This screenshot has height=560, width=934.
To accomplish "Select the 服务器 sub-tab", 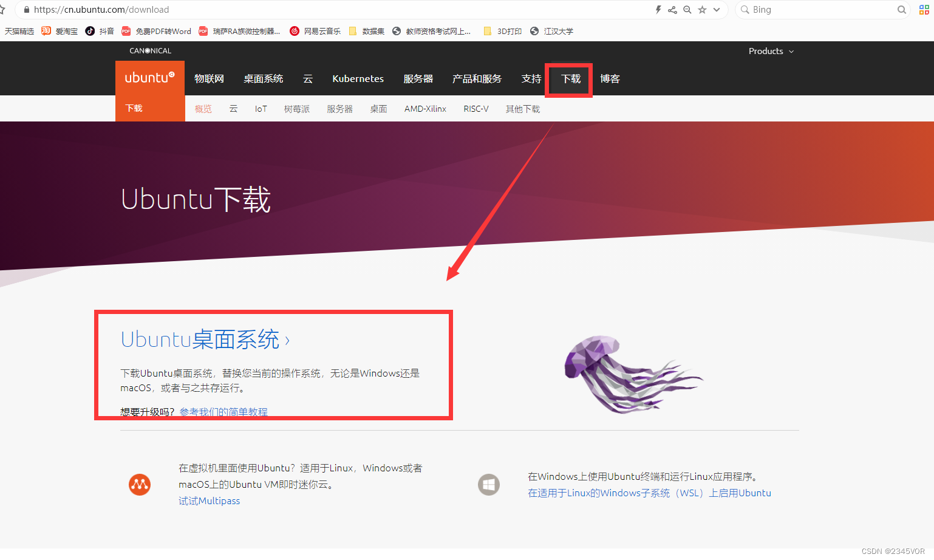I will (340, 109).
